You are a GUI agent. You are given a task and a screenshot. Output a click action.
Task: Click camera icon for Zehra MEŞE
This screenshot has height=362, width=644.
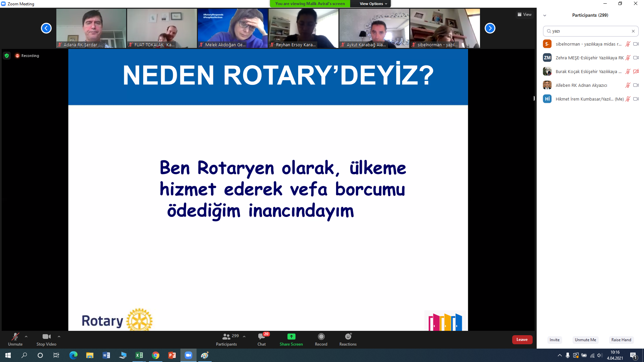point(636,58)
